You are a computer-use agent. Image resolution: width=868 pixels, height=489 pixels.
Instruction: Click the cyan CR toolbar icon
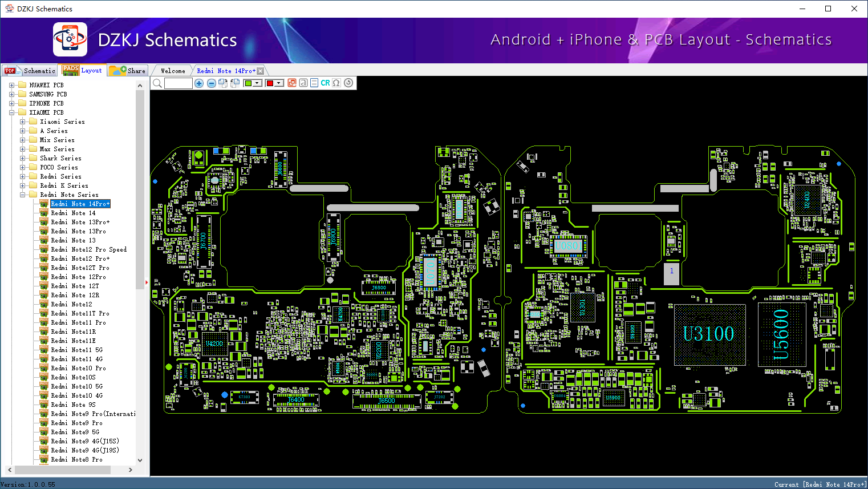click(325, 83)
